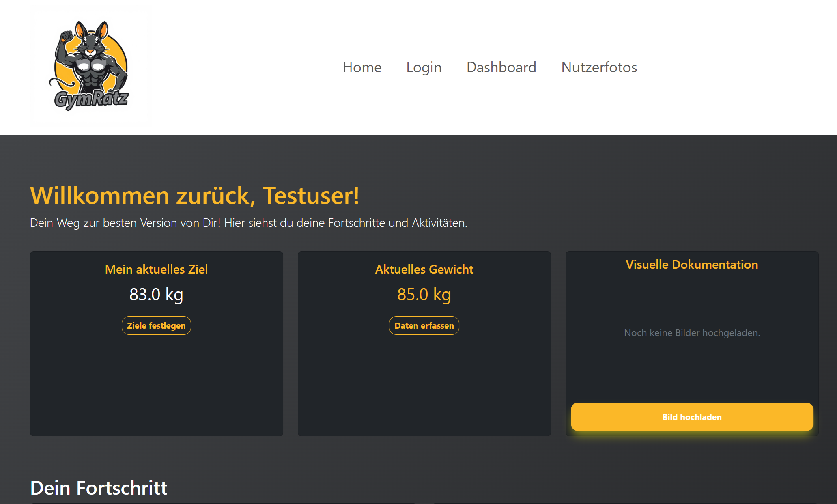Click the Noch keine Bilder hochgeladen text
Image resolution: width=837 pixels, height=504 pixels.
pos(692,333)
